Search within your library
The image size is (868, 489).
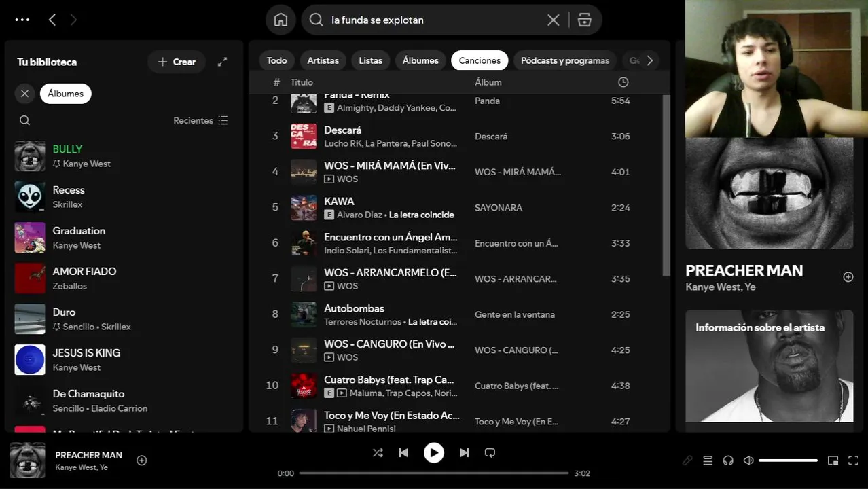pyautogui.click(x=24, y=120)
